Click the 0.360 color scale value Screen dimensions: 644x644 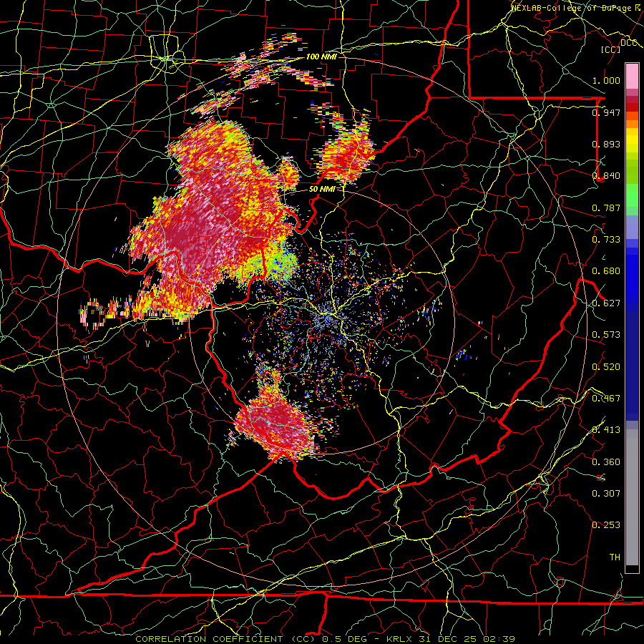pos(606,462)
